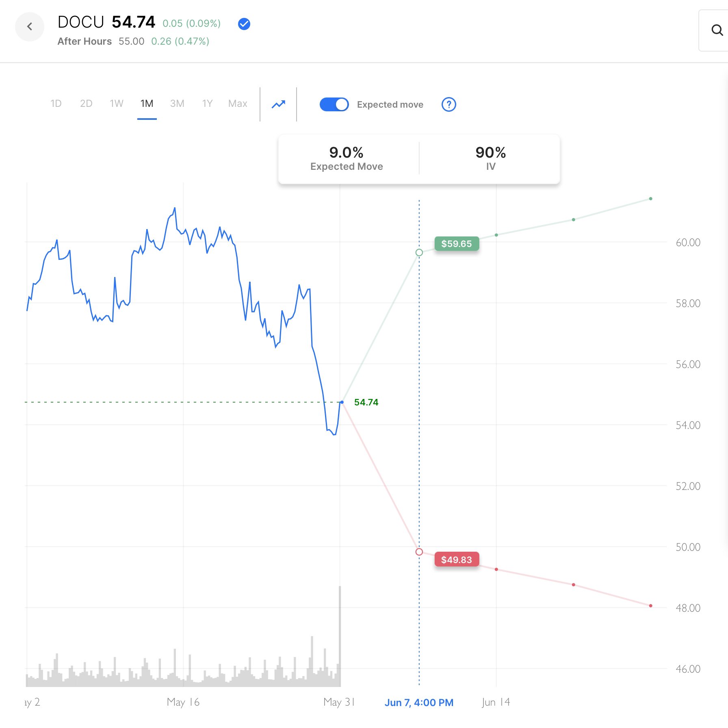Viewport: 728px width, 728px height.
Task: Select the 2D timeframe tab
Action: [86, 104]
